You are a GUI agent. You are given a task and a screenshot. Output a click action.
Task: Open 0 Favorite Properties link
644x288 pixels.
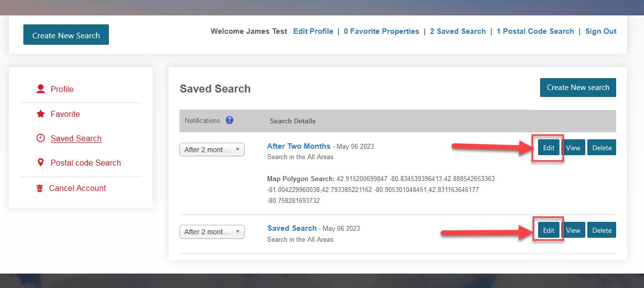[x=381, y=31]
